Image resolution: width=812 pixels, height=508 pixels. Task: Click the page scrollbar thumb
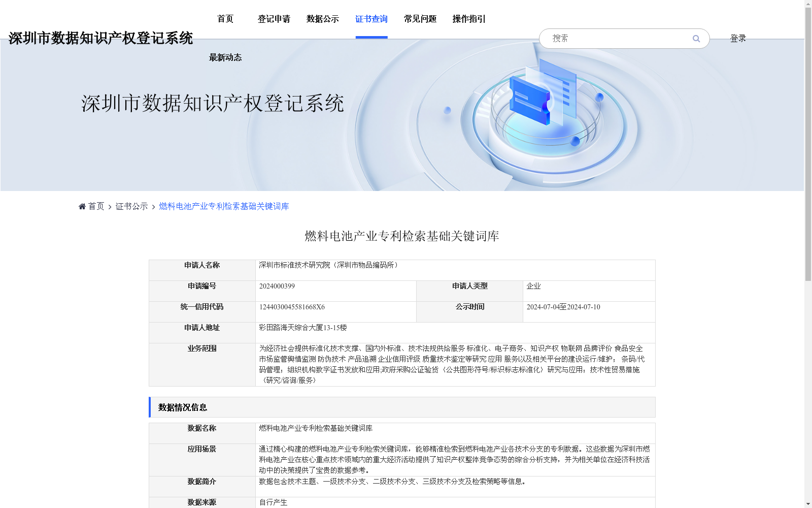coord(808,144)
